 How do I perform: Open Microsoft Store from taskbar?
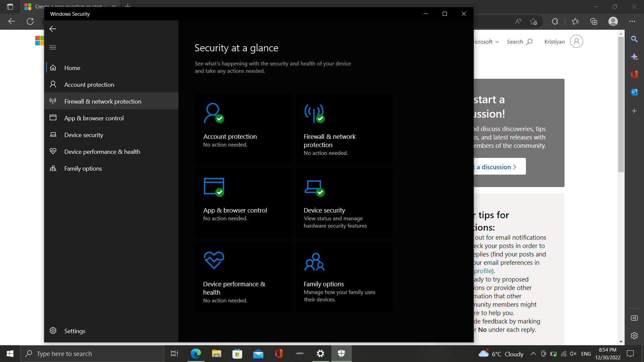click(x=237, y=354)
